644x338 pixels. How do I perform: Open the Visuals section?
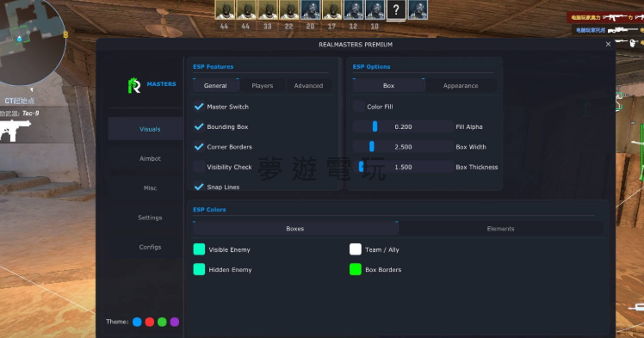pyautogui.click(x=146, y=129)
